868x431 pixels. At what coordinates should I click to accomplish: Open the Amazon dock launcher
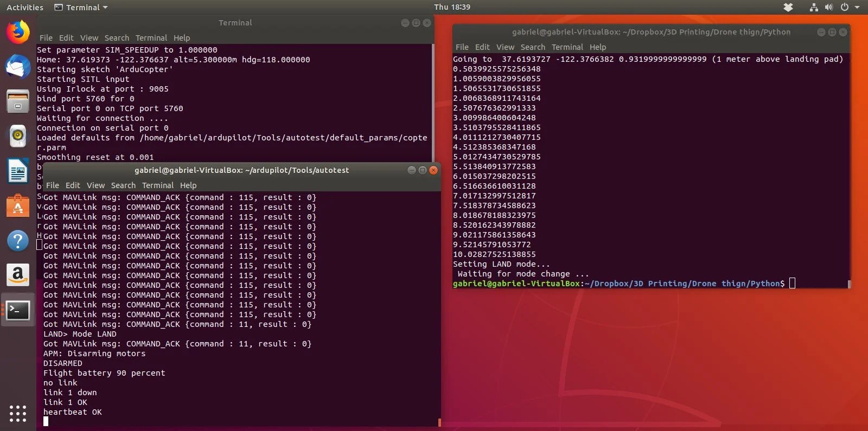click(18, 275)
